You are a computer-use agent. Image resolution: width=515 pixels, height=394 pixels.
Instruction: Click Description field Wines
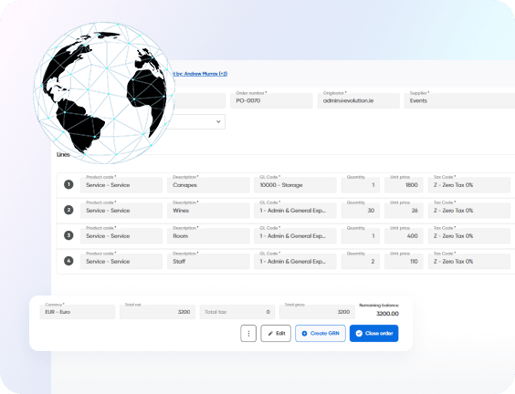pos(208,210)
